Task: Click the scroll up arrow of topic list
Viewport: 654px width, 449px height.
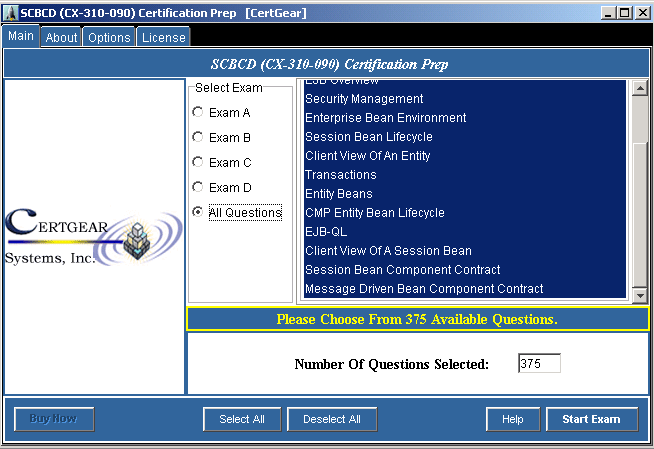Action: tap(639, 88)
